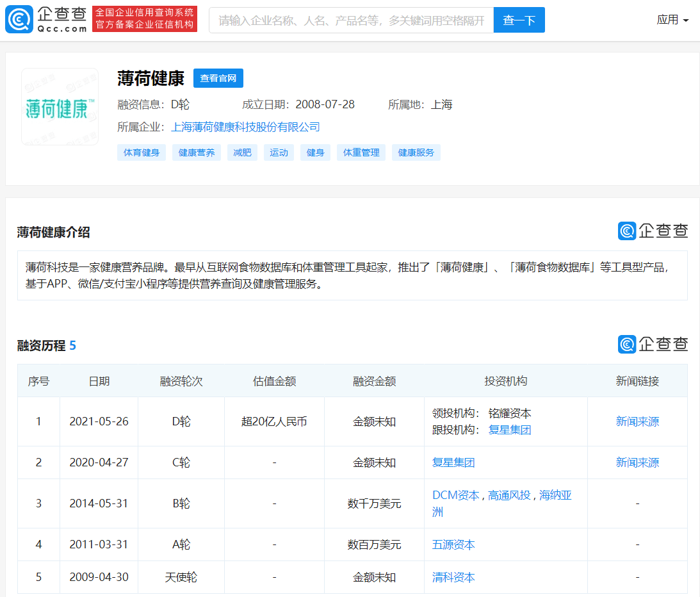The image size is (700, 597).
Task: Click the Qcc.com logo icon
Action: tap(19, 19)
